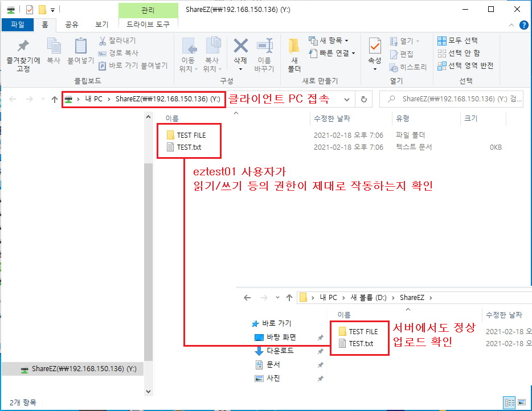Viewport: 532px width, 411px height.
Task: Create a 새 폴더 new folder
Action: click(x=294, y=55)
